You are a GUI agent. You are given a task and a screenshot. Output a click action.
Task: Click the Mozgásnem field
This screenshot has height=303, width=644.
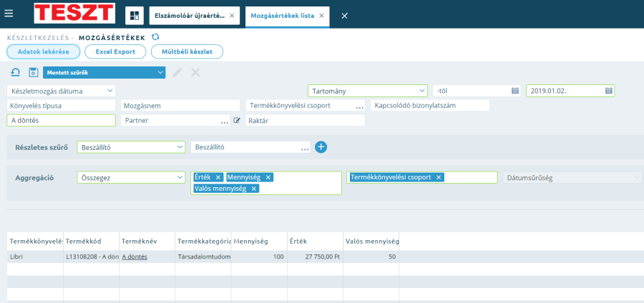click(x=180, y=105)
